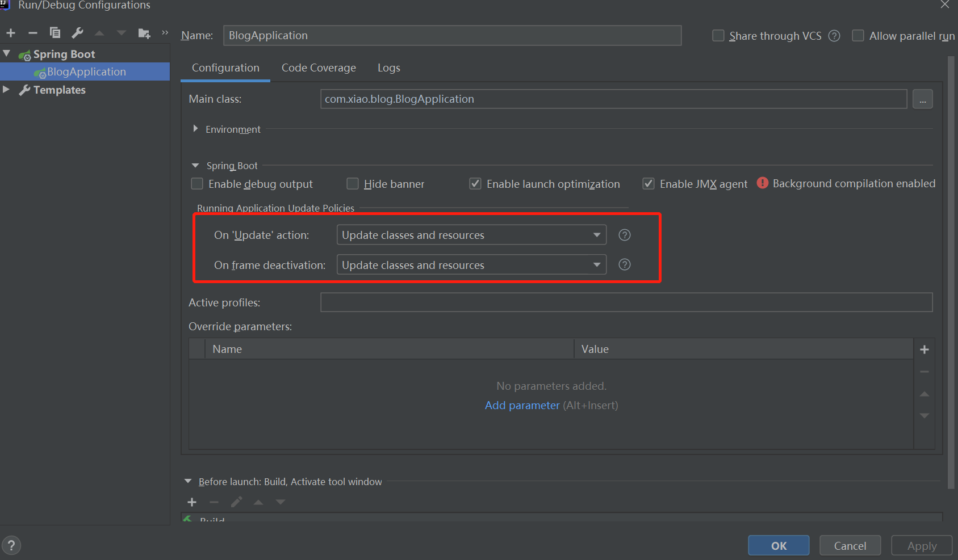Open help for On frame deactivation
The width and height of the screenshot is (958, 560).
[625, 264]
